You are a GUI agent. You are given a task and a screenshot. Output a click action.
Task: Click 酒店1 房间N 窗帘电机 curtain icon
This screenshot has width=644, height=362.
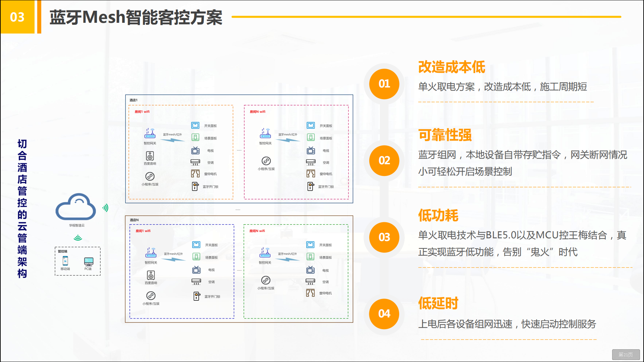311,174
